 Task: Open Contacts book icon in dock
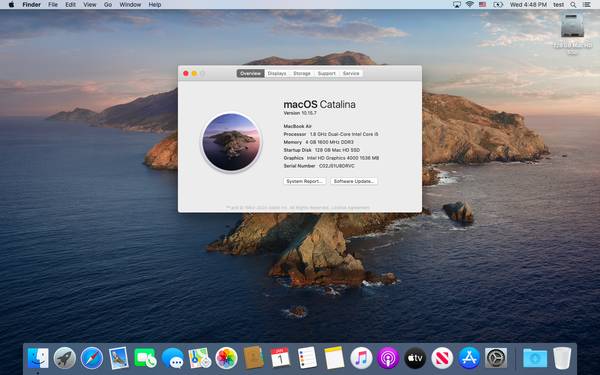[x=253, y=358]
